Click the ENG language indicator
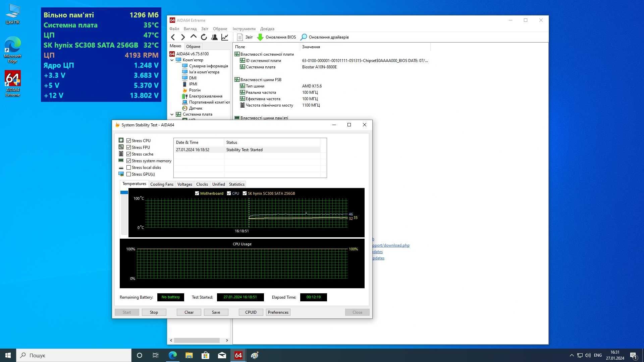The width and height of the screenshot is (644, 362). 598,355
